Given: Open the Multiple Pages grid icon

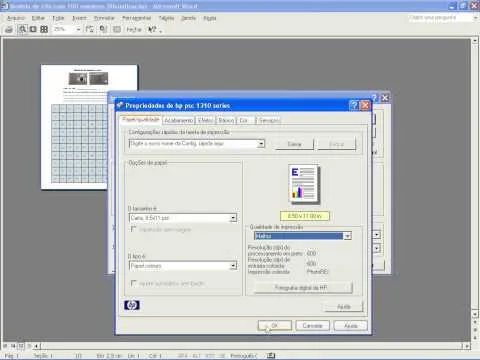Looking at the screenshot, I should point(44,29).
